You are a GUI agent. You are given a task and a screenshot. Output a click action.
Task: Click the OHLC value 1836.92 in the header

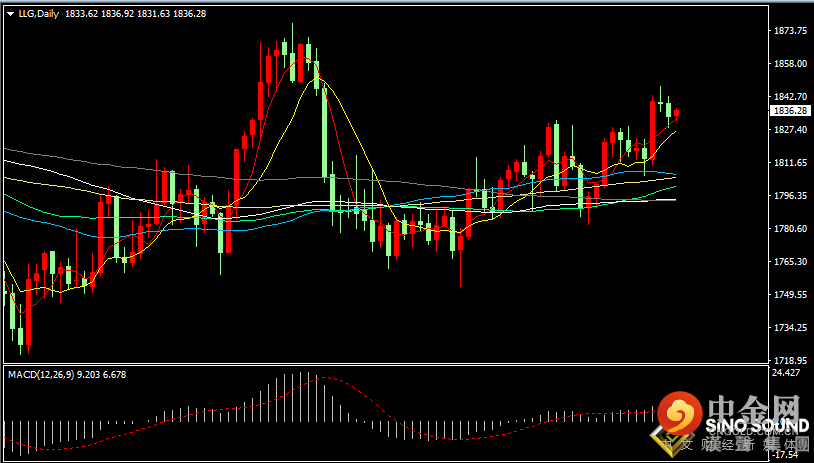coord(117,14)
